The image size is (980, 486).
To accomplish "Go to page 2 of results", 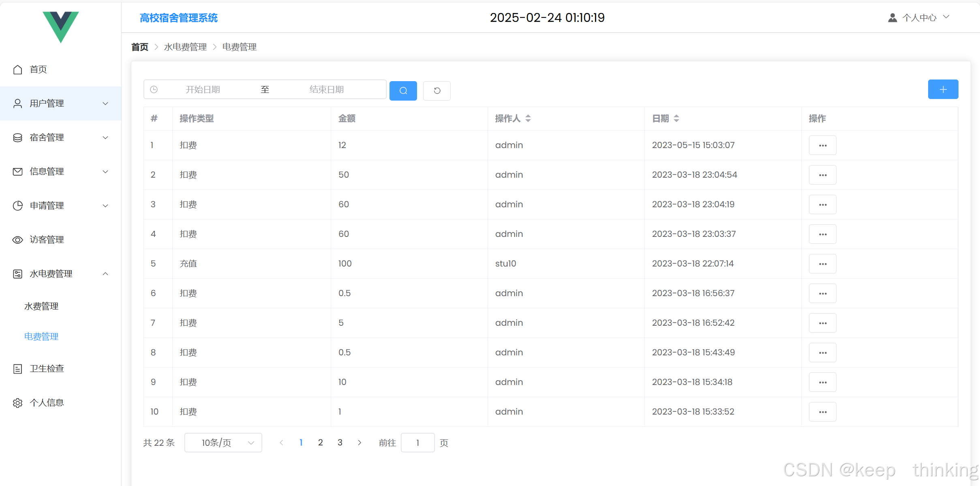I will coord(320,443).
